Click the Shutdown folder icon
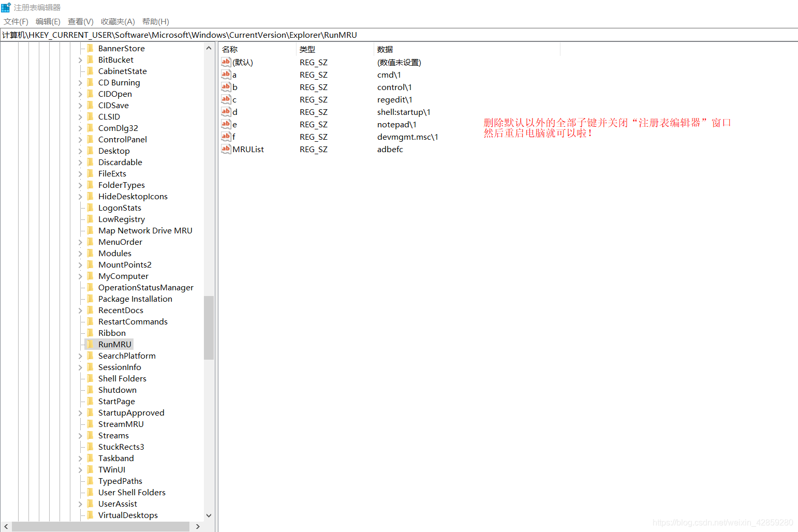The height and width of the screenshot is (532, 798). point(91,390)
